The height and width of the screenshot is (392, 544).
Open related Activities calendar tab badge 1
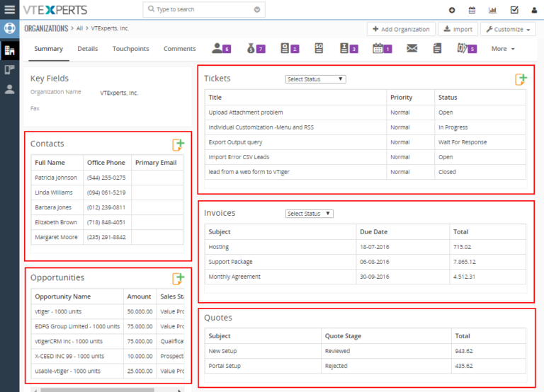[382, 48]
